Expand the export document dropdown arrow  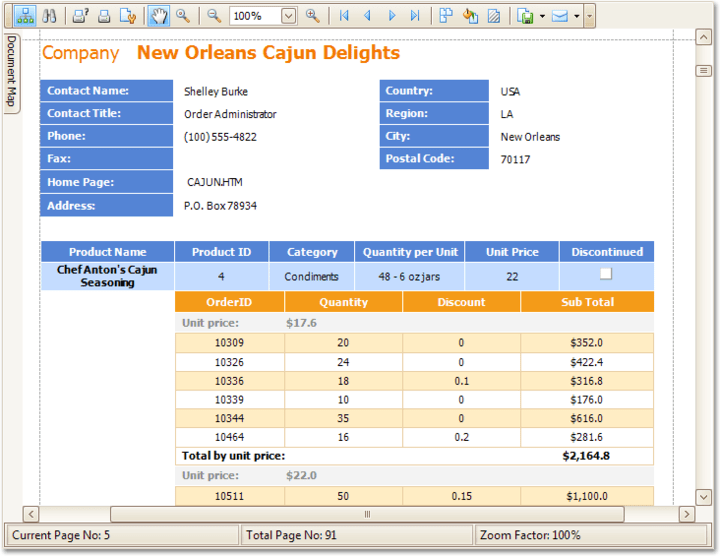(x=542, y=16)
